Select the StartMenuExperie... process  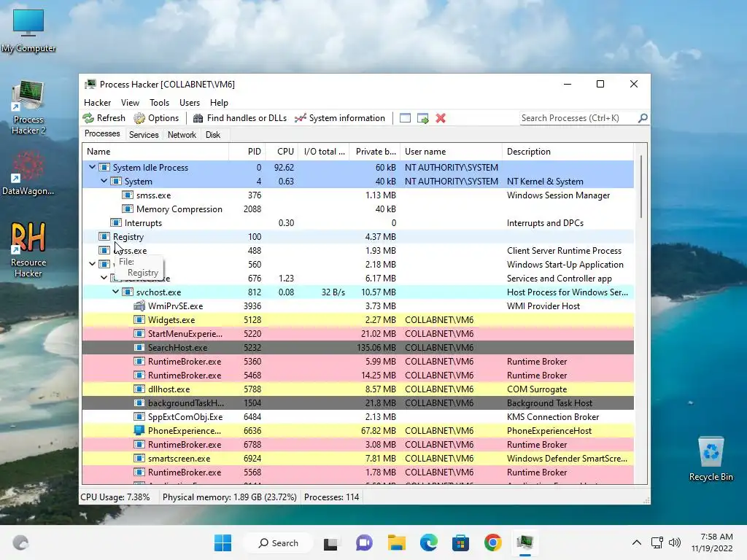point(357,334)
